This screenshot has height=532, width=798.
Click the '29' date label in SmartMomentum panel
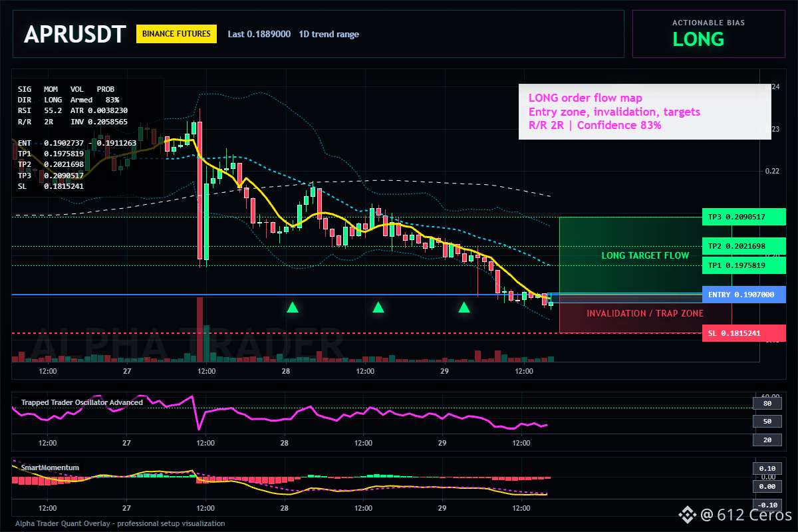click(x=442, y=508)
